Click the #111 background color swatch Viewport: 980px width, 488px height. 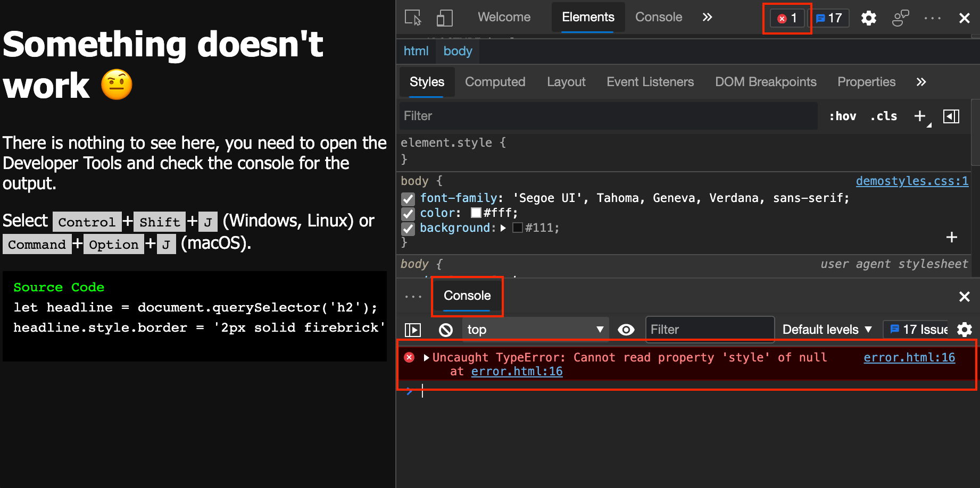[x=518, y=228]
